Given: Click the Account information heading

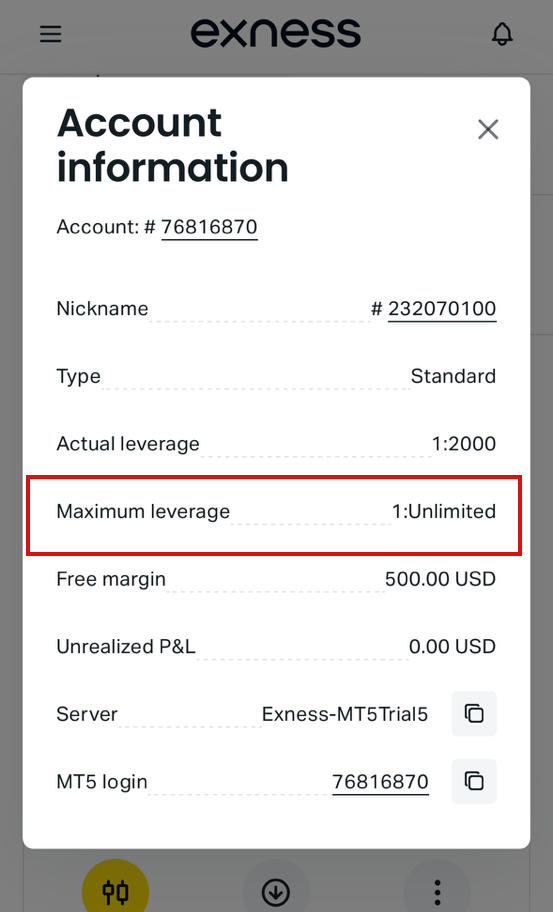Looking at the screenshot, I should pyautogui.click(x=173, y=145).
